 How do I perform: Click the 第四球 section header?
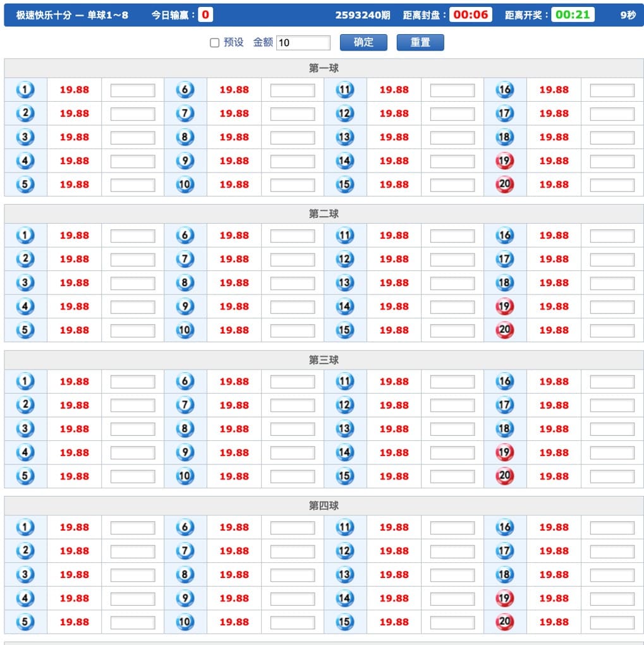point(324,505)
